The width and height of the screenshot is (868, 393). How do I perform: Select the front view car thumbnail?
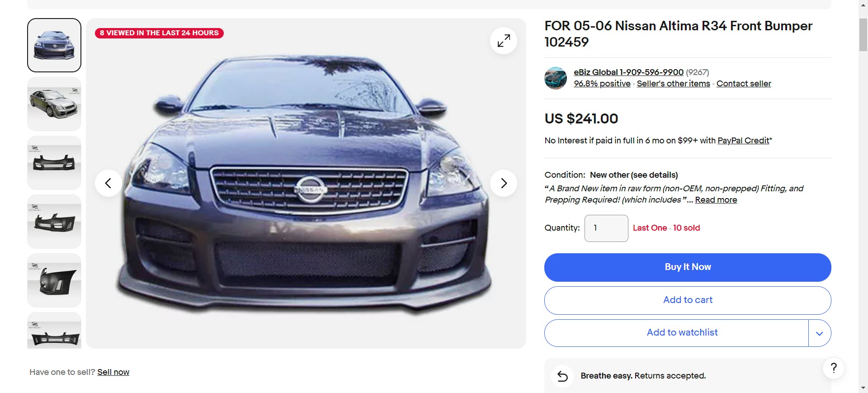[x=54, y=45]
